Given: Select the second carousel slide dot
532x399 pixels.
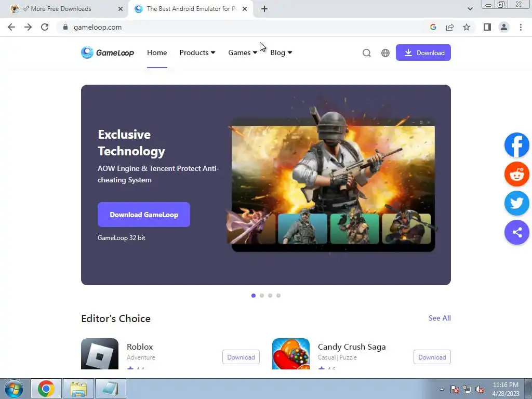Looking at the screenshot, I should [262, 296].
